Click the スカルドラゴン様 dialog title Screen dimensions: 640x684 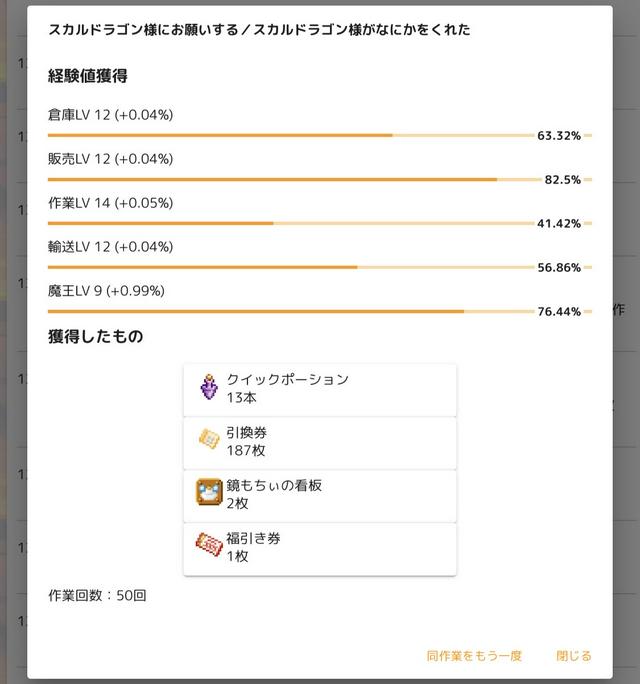(x=259, y=30)
